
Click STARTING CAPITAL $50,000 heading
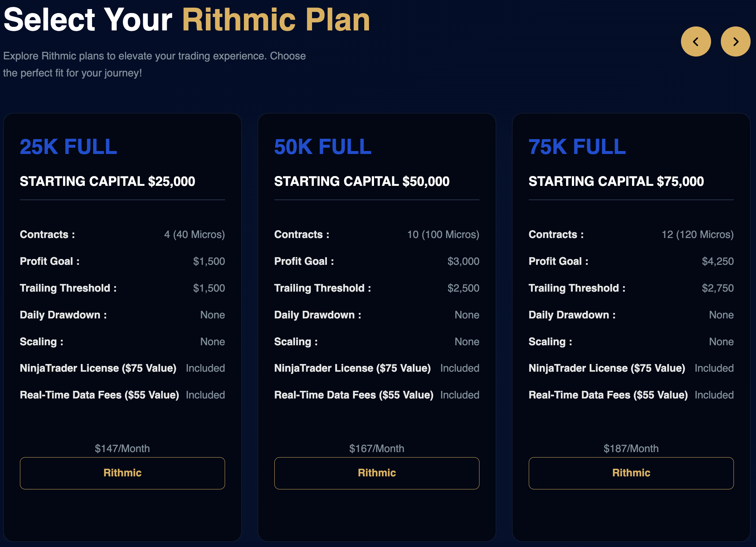(362, 181)
